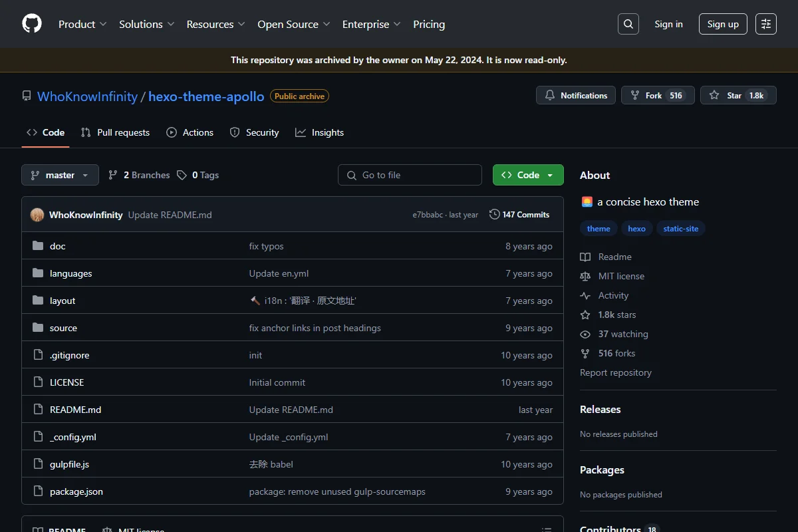798x532 pixels.
Task: Click the Notifications bell button
Action: (576, 95)
